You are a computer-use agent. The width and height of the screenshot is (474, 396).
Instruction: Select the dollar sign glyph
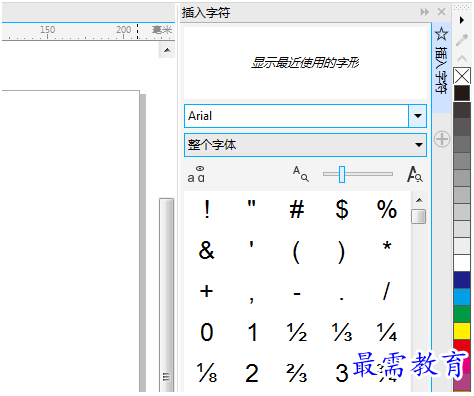point(342,210)
